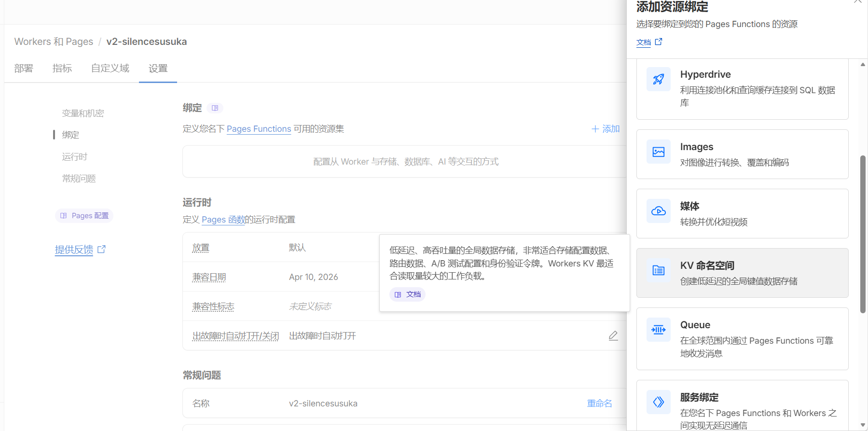This screenshot has width=868, height=431.
Task: Go to 变量和机密 settings section
Action: (83, 113)
